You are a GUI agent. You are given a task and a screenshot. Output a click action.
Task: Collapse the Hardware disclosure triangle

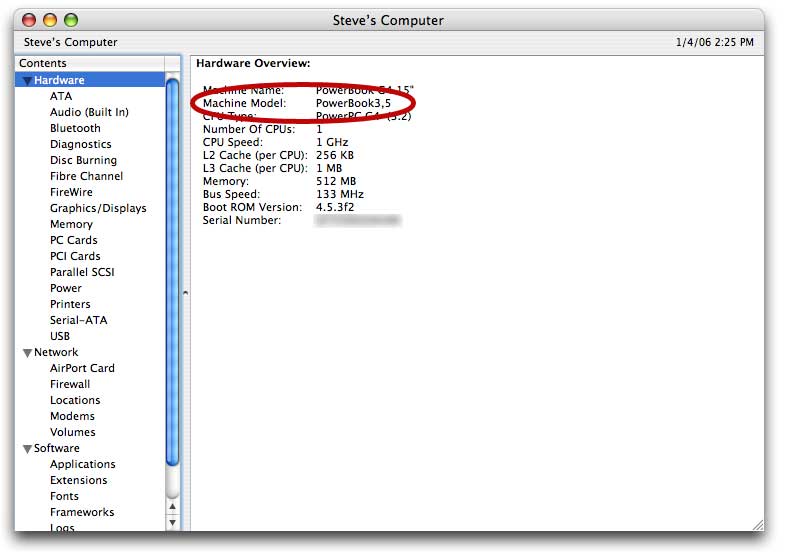[x=27, y=81]
